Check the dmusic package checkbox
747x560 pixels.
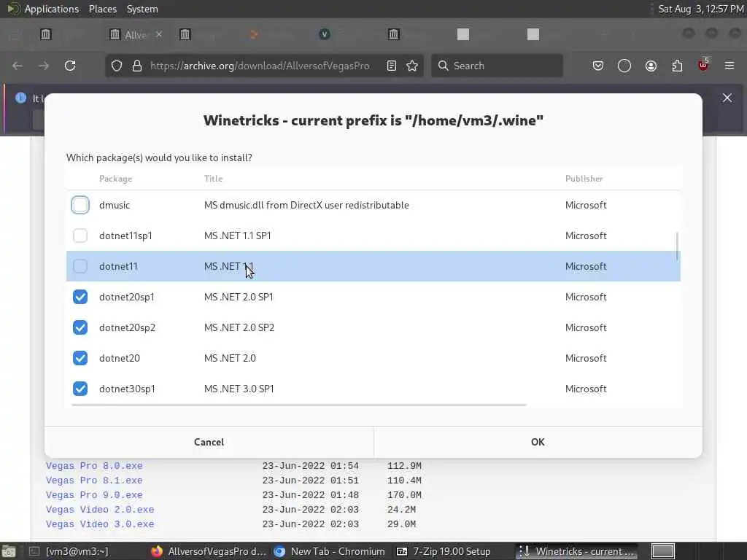coord(80,205)
